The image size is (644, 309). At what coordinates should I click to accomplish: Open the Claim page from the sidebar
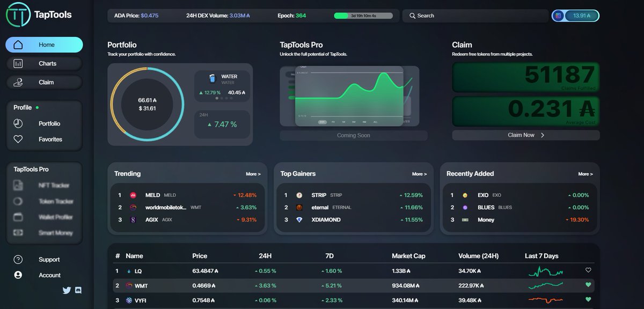tap(44, 82)
